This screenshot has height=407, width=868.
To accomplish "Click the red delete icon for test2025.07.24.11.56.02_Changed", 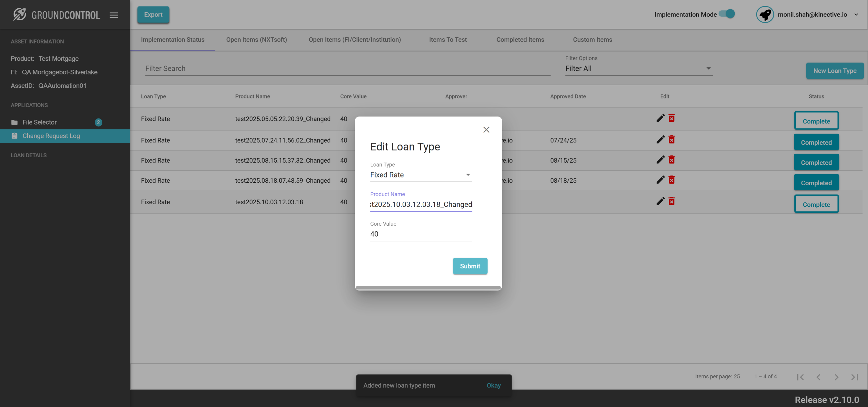I will (x=672, y=140).
